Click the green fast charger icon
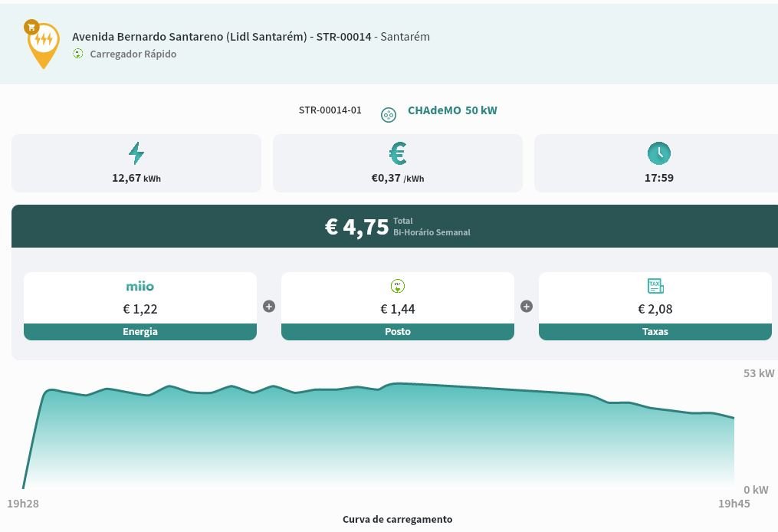The height and width of the screenshot is (532, 778). tap(78, 54)
